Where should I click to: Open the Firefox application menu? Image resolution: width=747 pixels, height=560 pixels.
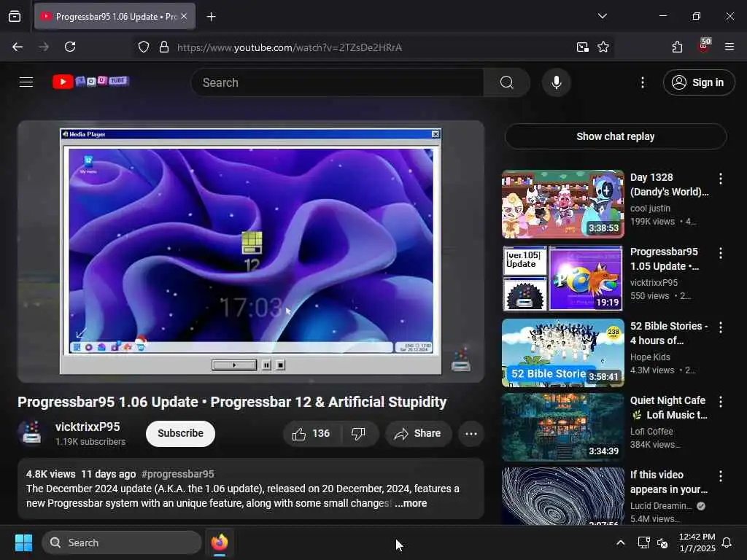[729, 47]
